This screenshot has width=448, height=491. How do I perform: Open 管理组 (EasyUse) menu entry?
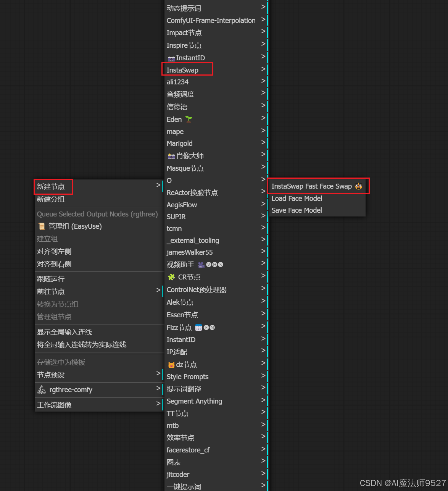click(99, 226)
